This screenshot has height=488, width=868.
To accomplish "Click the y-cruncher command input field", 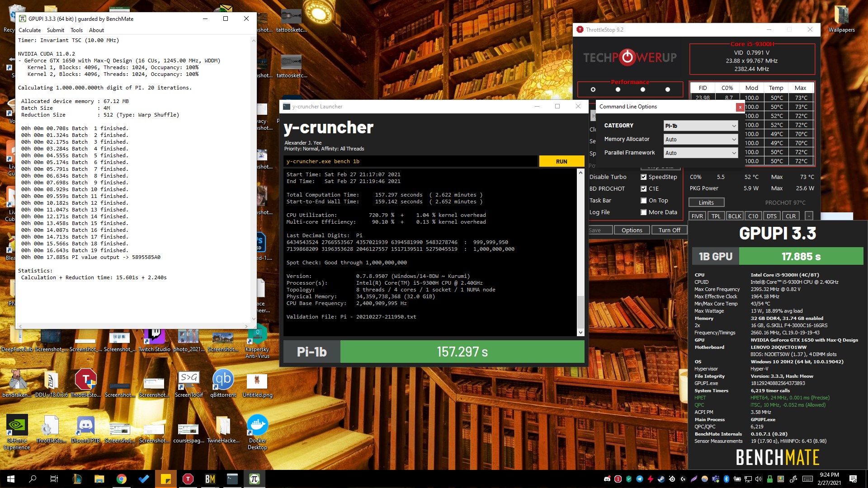I will pyautogui.click(x=410, y=161).
